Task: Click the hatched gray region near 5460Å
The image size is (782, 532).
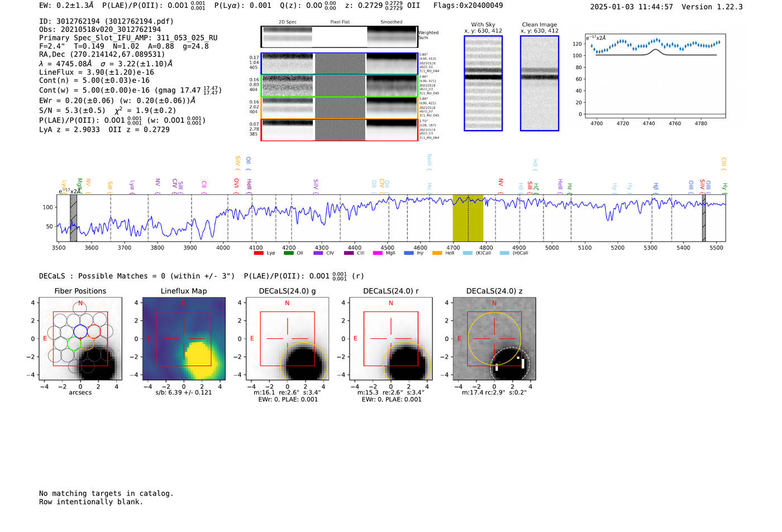Action: [704, 218]
